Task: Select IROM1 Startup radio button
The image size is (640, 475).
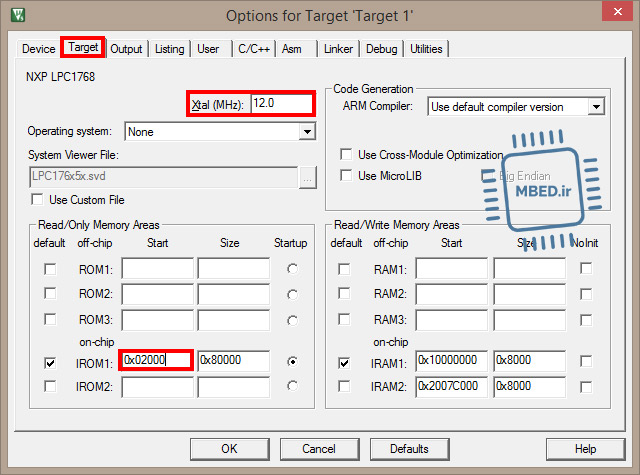Action: (292, 362)
